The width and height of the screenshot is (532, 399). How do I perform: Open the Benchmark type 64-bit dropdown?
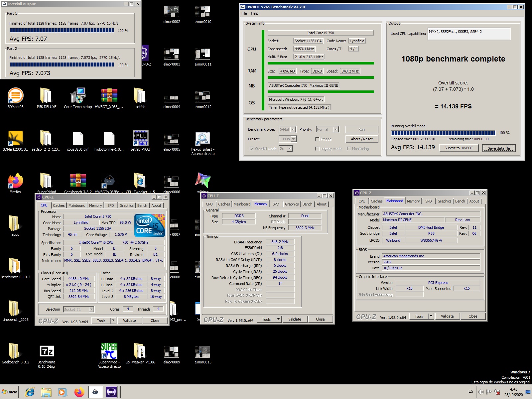pyautogui.click(x=287, y=129)
